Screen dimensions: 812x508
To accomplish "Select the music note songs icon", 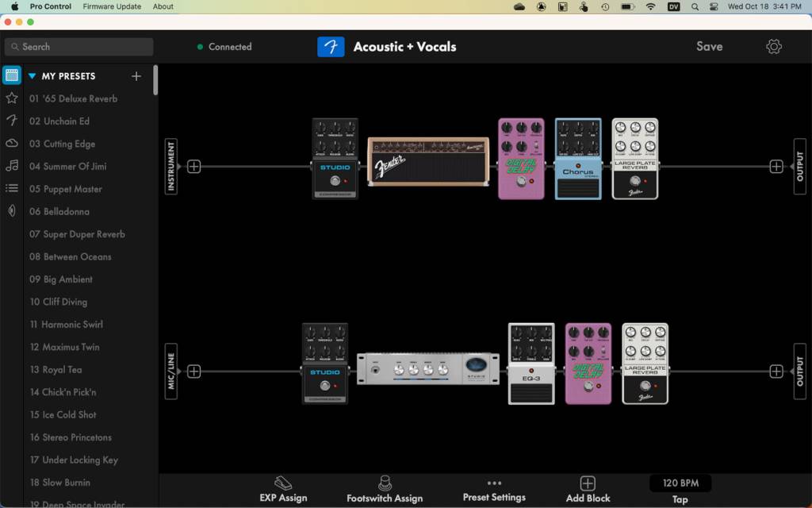I will [12, 166].
